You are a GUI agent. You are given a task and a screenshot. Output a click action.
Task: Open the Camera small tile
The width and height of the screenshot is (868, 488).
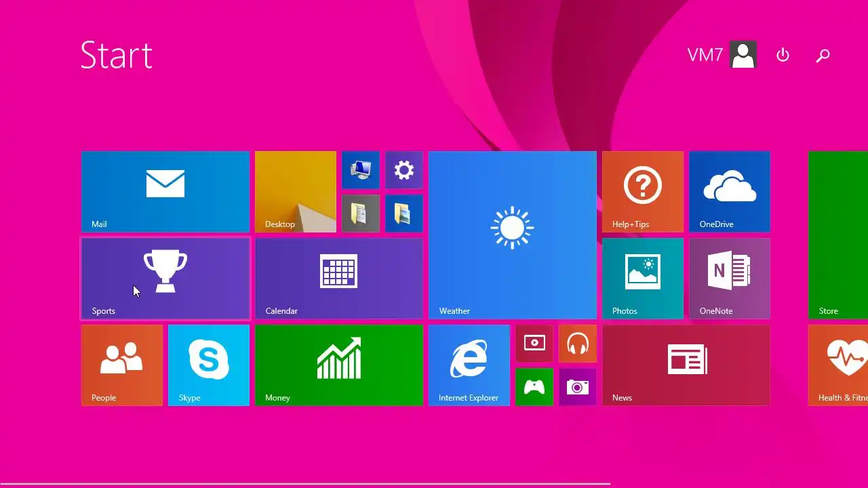578,387
